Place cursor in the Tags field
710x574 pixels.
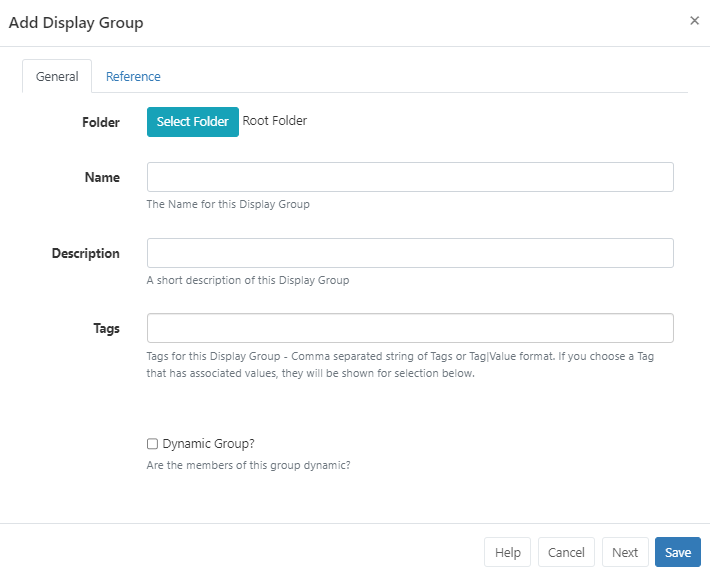(410, 329)
